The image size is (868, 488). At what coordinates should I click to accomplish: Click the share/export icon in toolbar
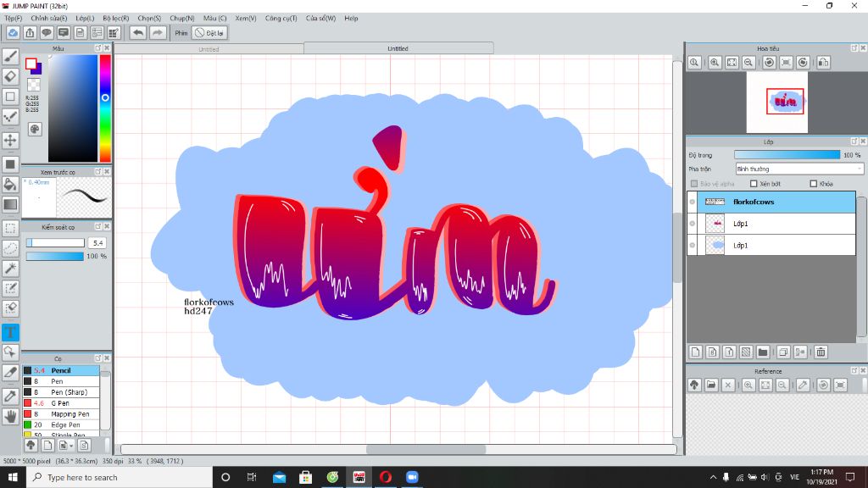[30, 33]
